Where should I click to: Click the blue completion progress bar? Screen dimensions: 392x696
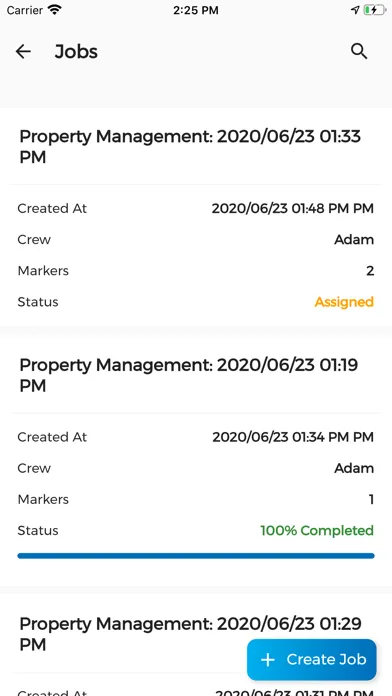tap(196, 556)
